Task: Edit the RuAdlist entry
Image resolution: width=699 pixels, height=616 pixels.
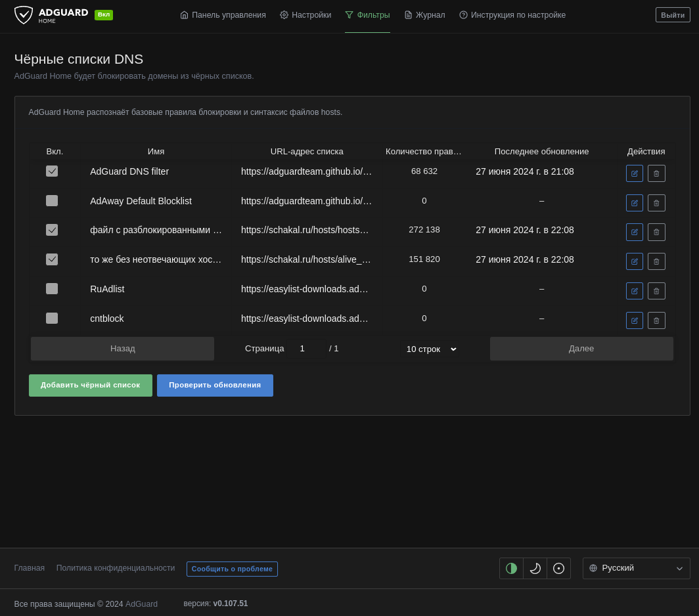Action: 635,291
